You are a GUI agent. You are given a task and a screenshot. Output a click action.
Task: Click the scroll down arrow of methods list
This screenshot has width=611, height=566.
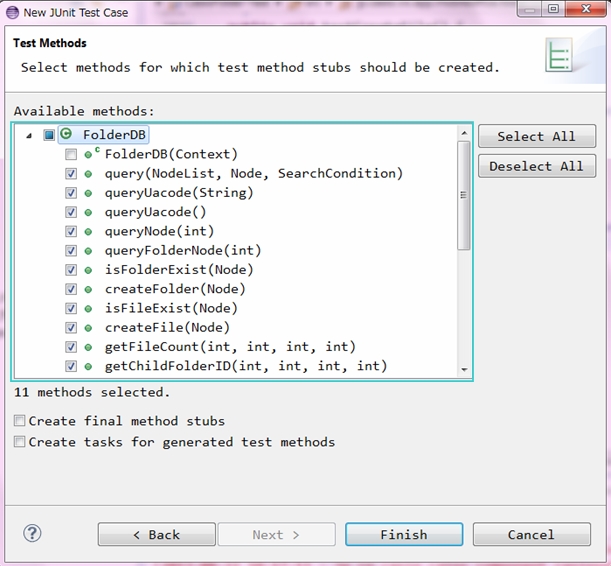(x=464, y=370)
